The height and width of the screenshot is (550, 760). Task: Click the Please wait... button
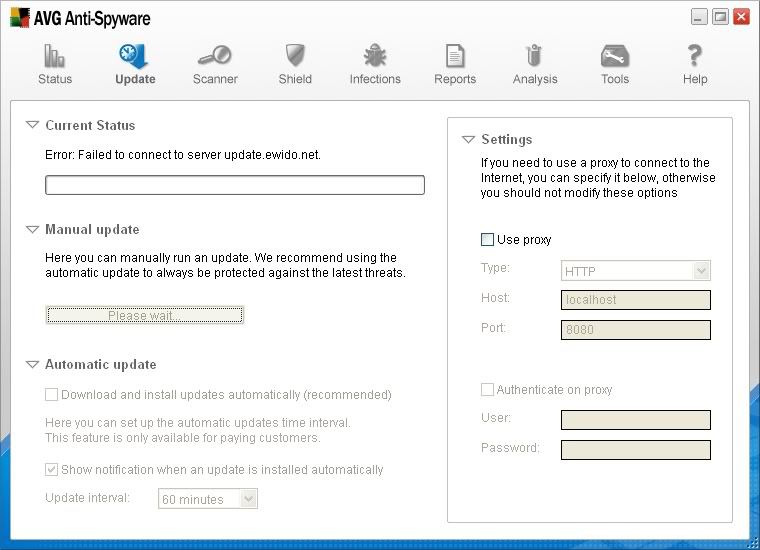(x=144, y=315)
